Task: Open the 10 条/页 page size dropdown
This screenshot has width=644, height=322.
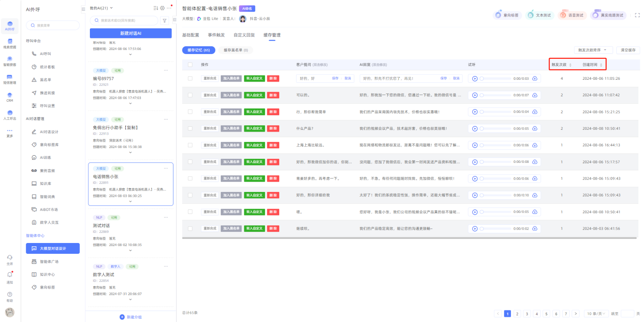Action: [x=596, y=314]
